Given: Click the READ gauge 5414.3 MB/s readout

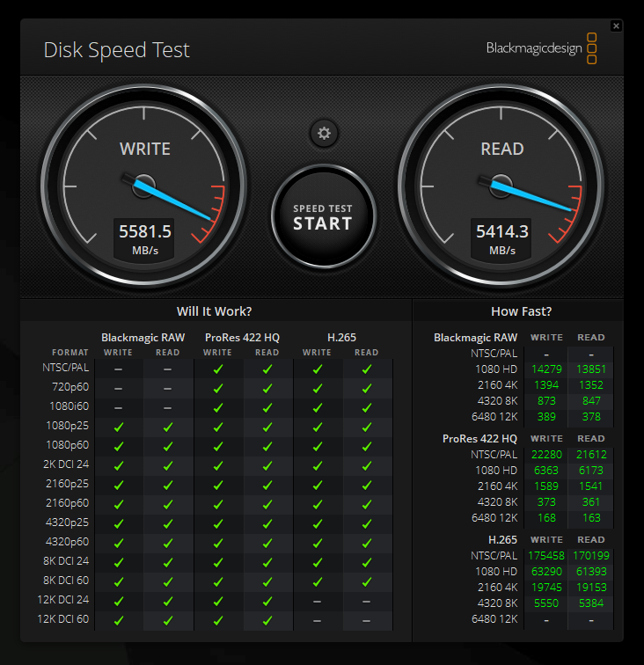Looking at the screenshot, I should click(502, 237).
